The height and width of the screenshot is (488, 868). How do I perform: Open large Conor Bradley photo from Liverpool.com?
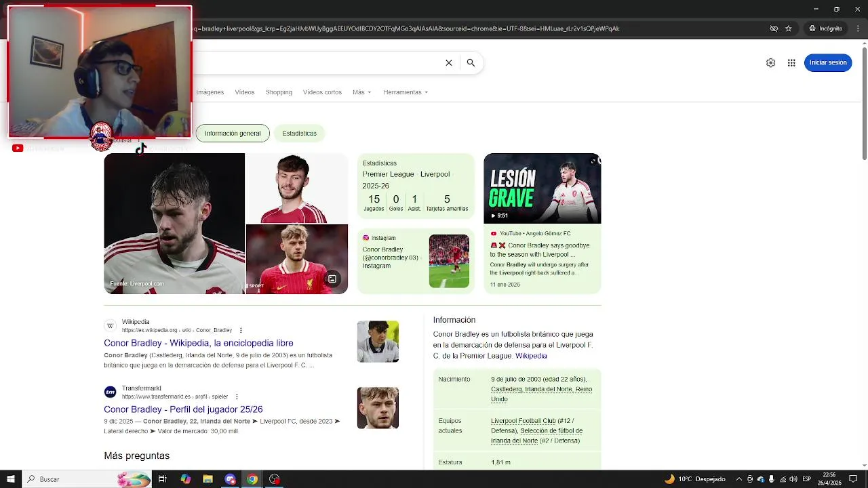[174, 224]
